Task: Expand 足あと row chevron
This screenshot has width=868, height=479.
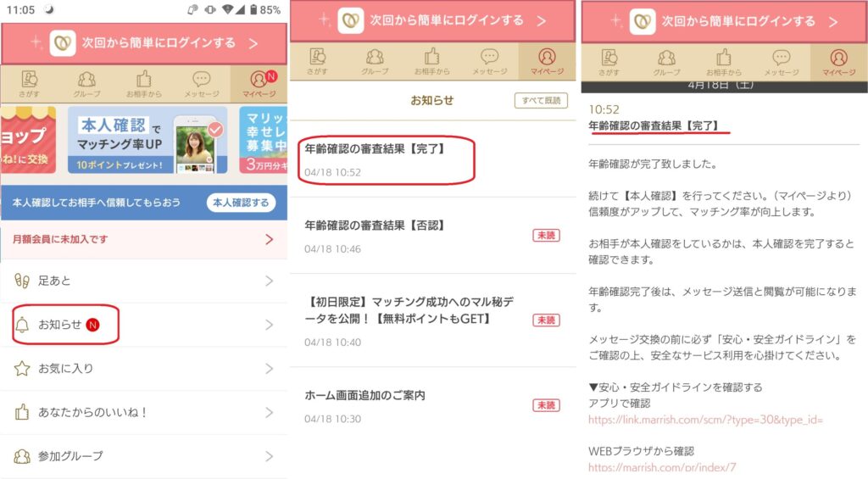Action: tap(269, 281)
